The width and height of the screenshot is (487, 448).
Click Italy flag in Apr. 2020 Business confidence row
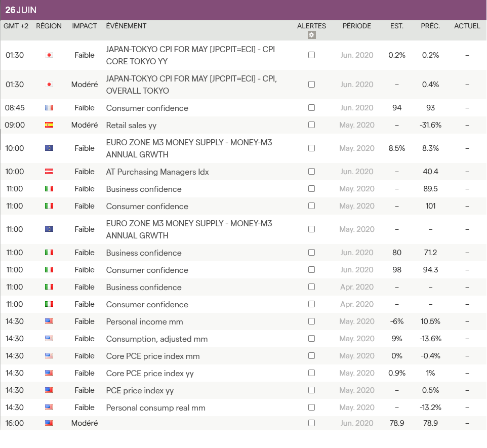[x=49, y=287]
